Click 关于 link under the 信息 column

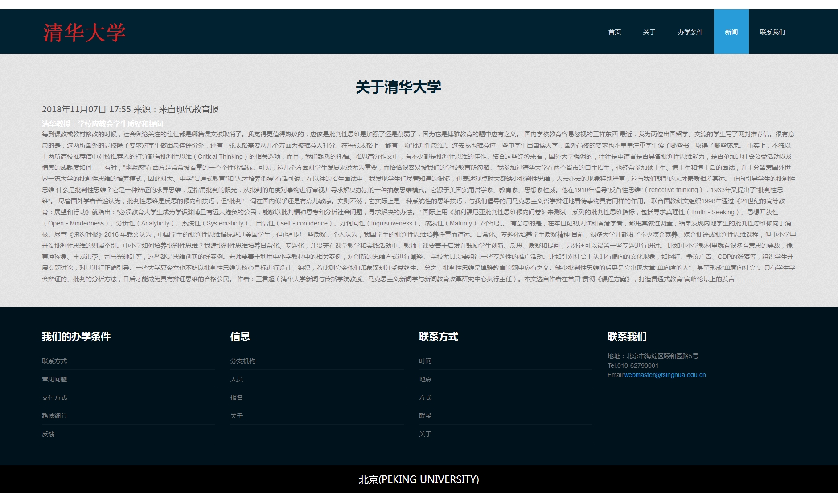click(237, 416)
